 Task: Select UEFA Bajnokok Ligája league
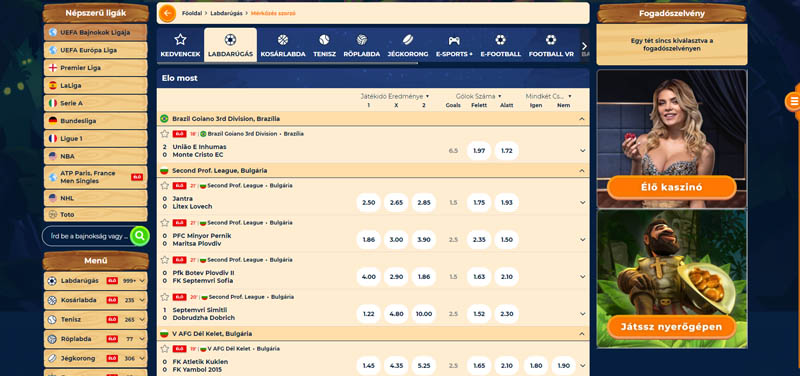click(x=95, y=32)
